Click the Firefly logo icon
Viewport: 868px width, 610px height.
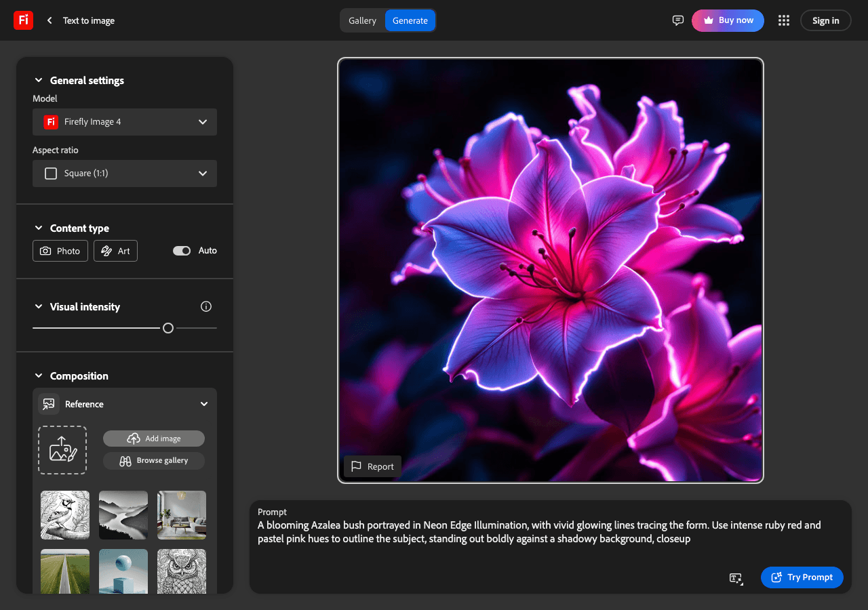pos(23,20)
